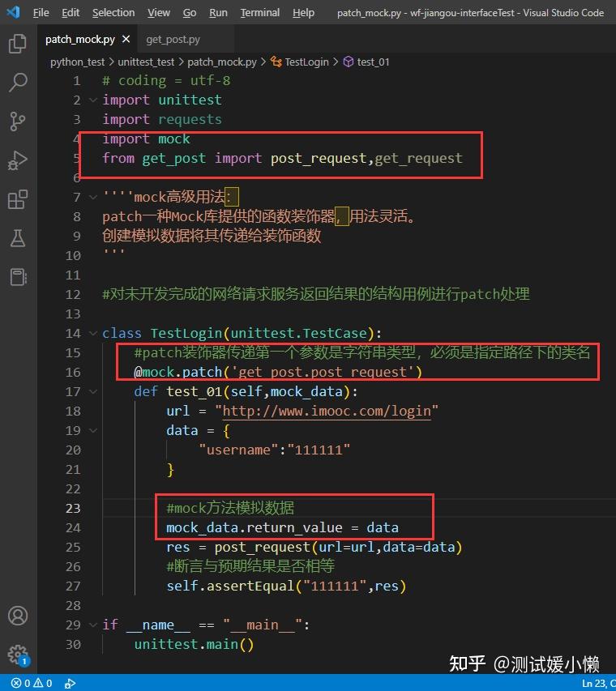Click the errors count in status bar

(21, 683)
